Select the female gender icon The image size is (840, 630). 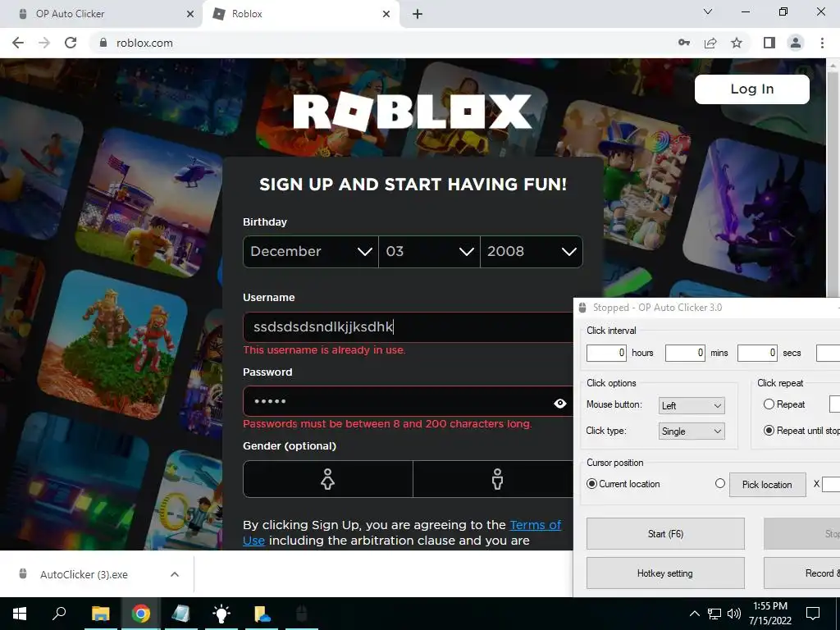[x=328, y=479]
